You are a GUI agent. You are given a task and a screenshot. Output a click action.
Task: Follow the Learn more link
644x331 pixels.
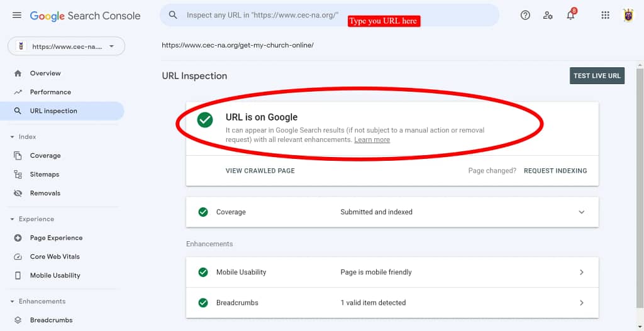pos(372,140)
